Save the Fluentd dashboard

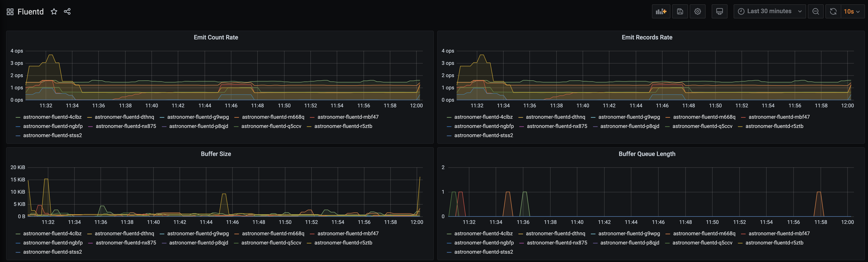680,11
